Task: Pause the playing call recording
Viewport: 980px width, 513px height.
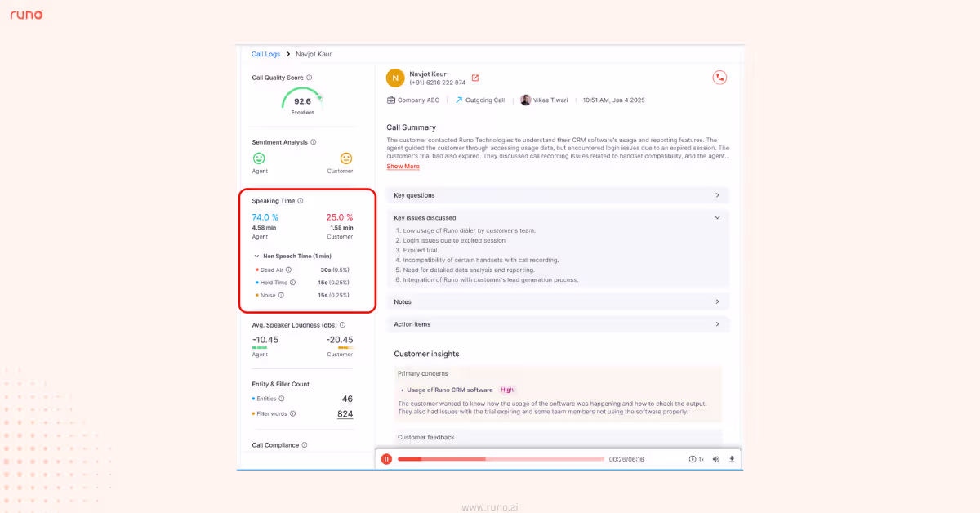Action: (386, 458)
